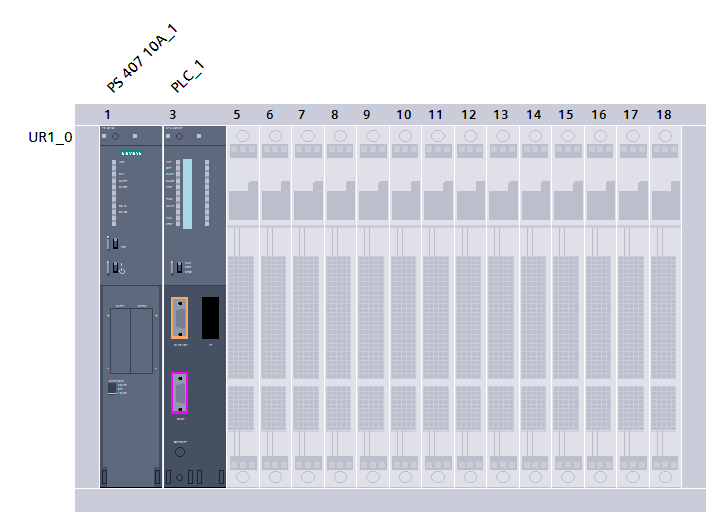
Task: Click the magenta-framed DP interface port on PLC_1
Action: 179,393
